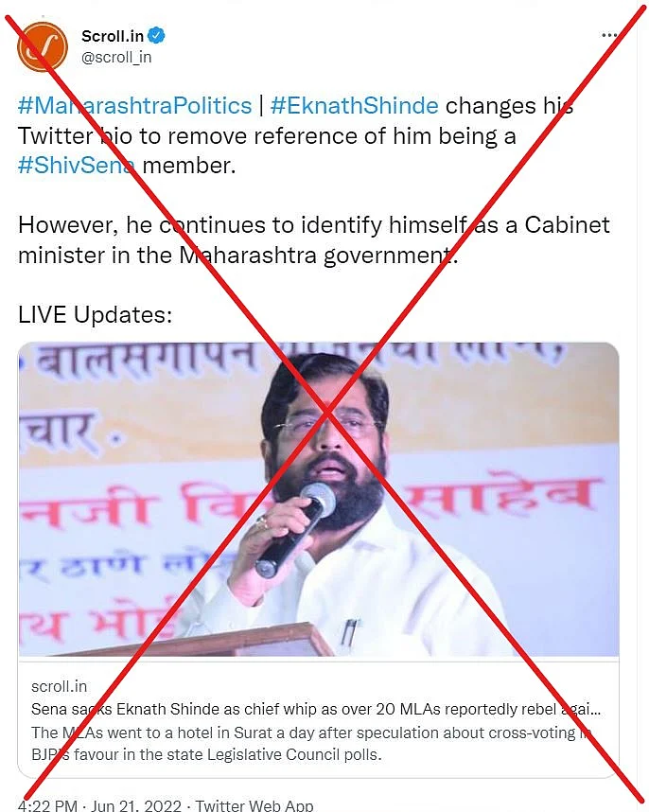The width and height of the screenshot is (649, 812).
Task: Open the link card photo of speaker
Action: point(318,499)
